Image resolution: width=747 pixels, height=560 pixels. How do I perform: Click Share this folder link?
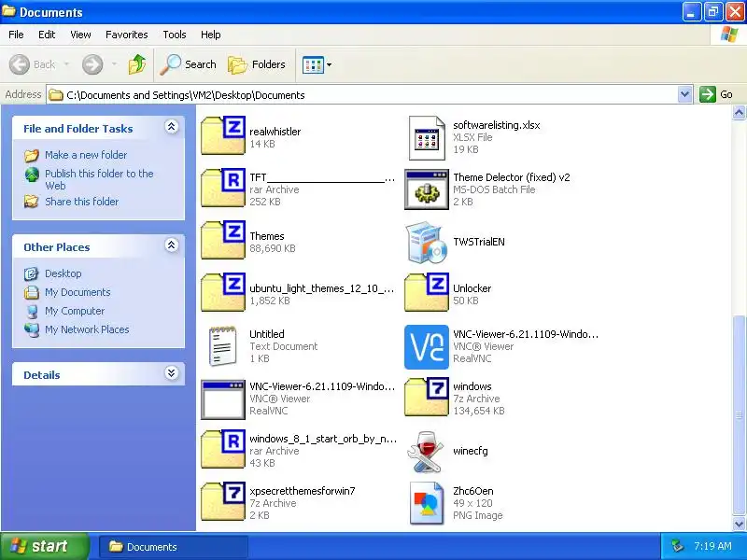tap(81, 202)
